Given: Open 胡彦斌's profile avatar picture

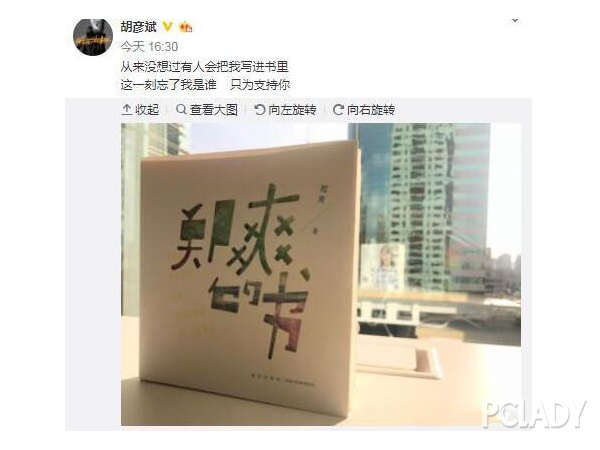Looking at the screenshot, I should (93, 37).
